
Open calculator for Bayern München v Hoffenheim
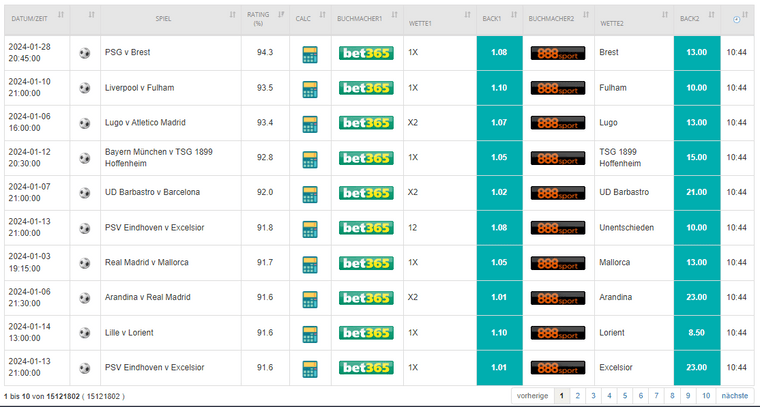(x=310, y=159)
